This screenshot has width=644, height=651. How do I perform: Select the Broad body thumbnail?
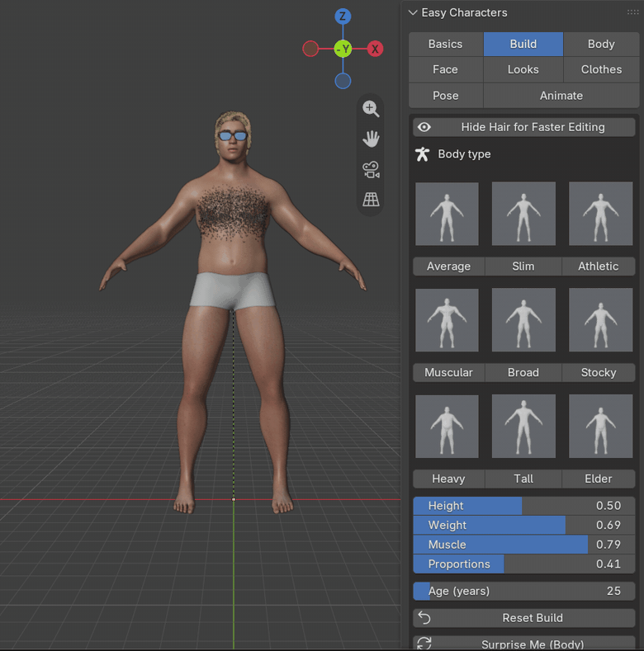(x=523, y=320)
